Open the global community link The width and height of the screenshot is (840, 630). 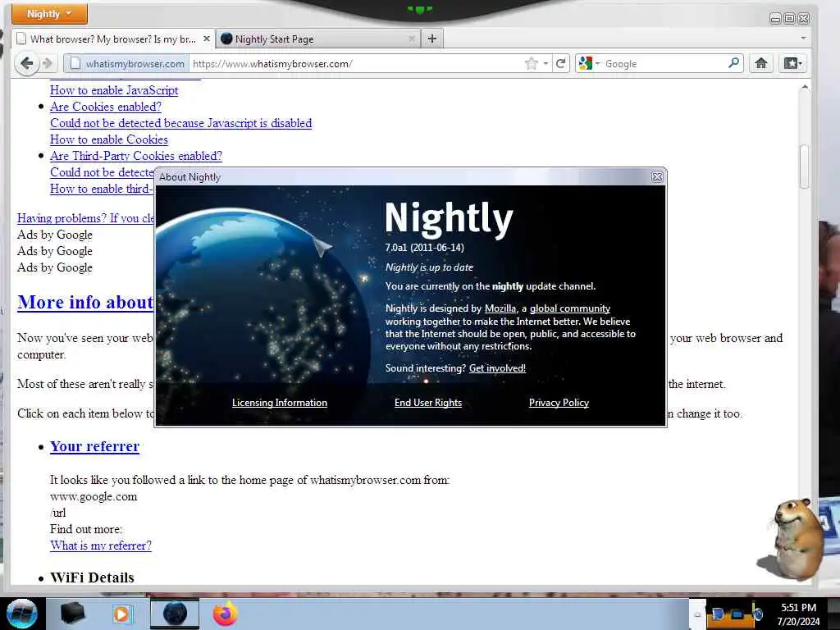(570, 308)
